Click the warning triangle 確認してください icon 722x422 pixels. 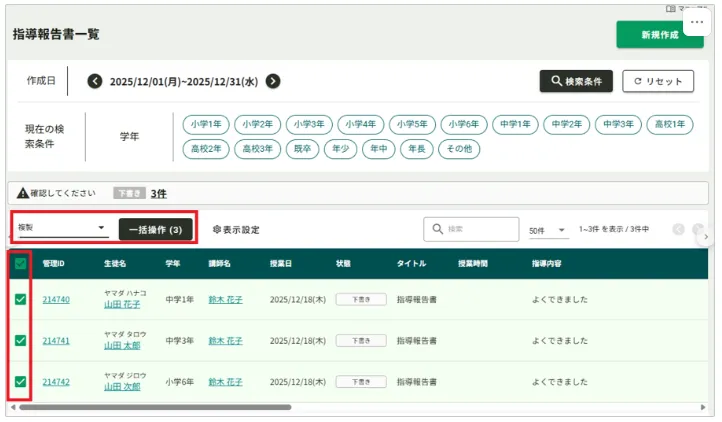pos(21,193)
